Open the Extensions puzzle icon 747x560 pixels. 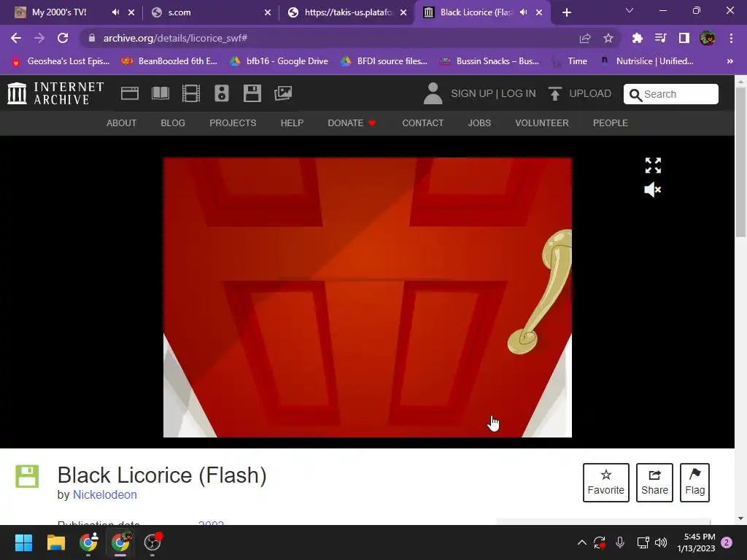point(637,38)
